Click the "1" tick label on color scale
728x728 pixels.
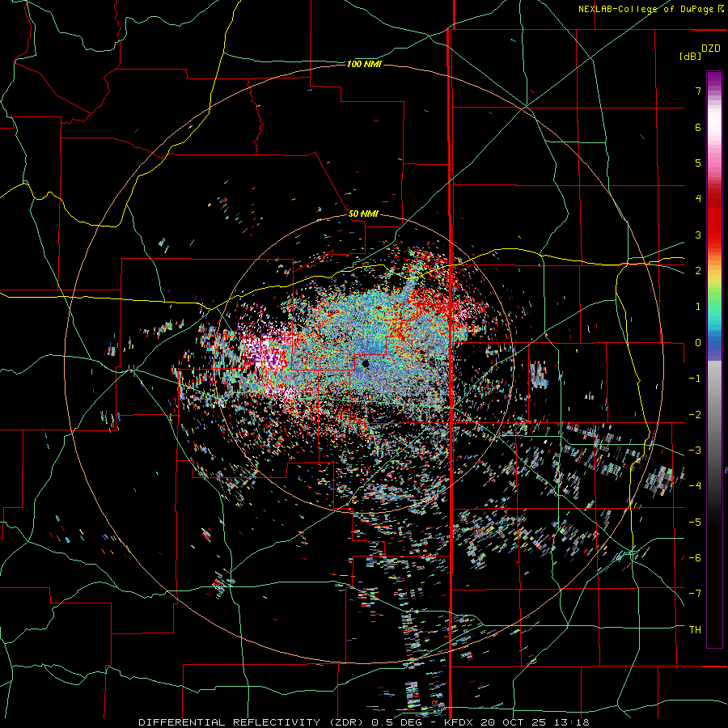pos(698,307)
